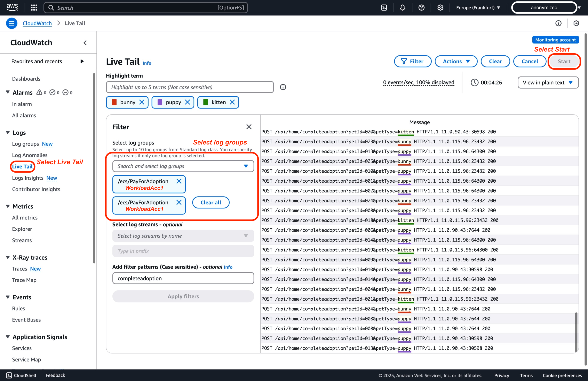Screen dimensions: 588x381
Task: Remove the second /ecs/PayForAdoption log group
Action: click(x=179, y=203)
